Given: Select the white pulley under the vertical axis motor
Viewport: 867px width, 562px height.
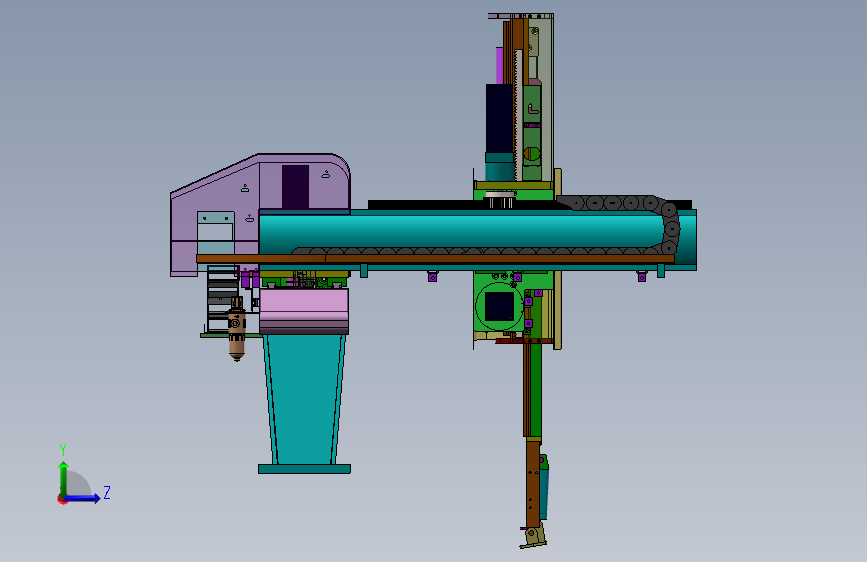Looking at the screenshot, I should coord(499,200).
